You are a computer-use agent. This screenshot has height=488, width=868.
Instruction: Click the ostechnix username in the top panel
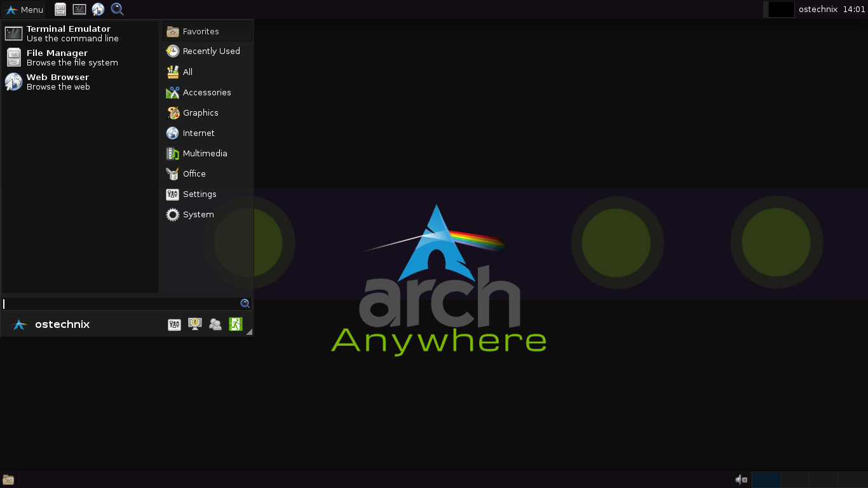coord(818,10)
